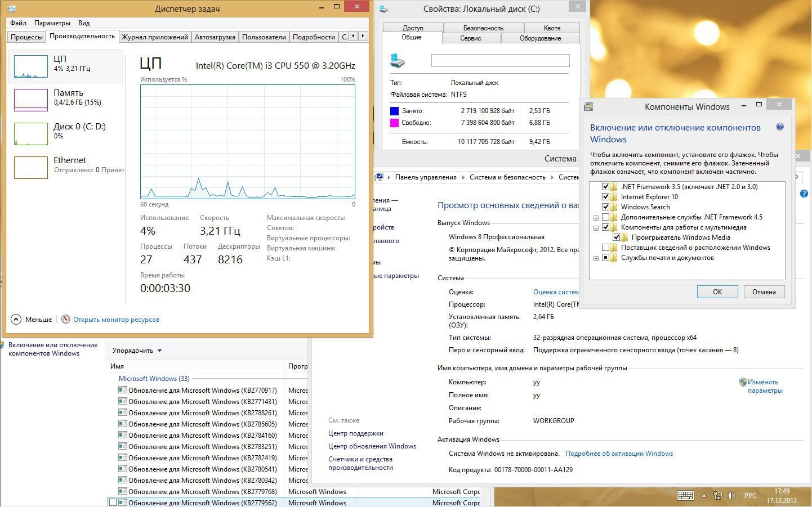Toggle multimedia components checkbox

click(x=606, y=227)
